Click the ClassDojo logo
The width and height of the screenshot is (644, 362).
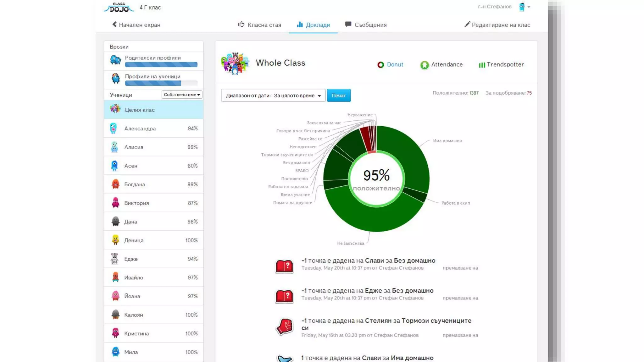119,7
